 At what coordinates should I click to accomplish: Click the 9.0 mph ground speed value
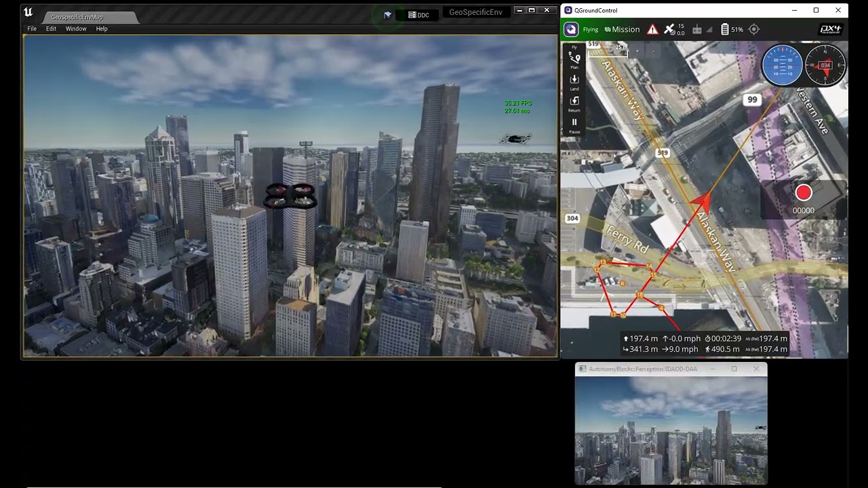(680, 349)
